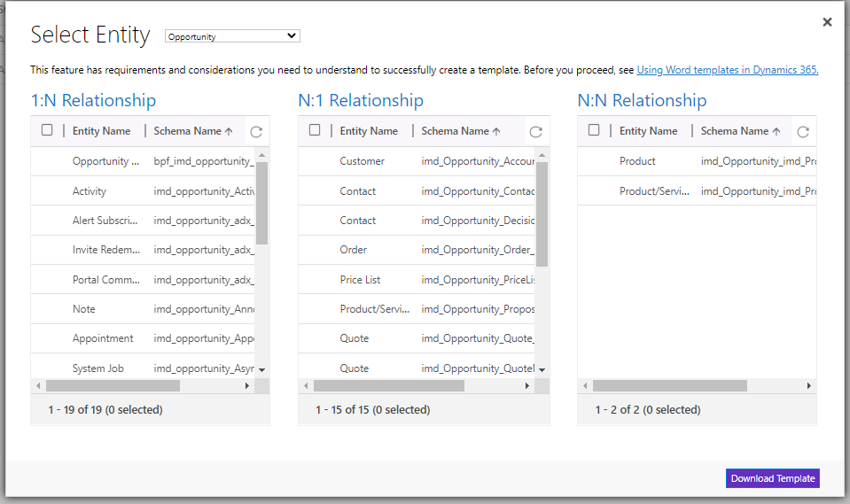
Task: Check the select-all box in N:N Relationship
Action: coord(594,130)
